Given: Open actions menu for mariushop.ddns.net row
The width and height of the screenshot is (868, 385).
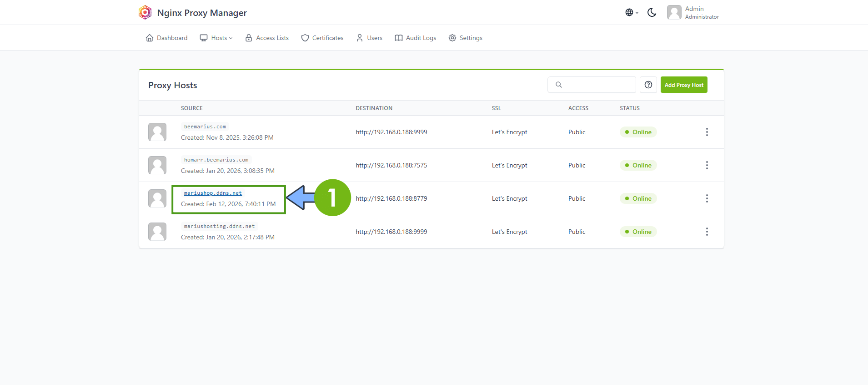Looking at the screenshot, I should coord(707,198).
